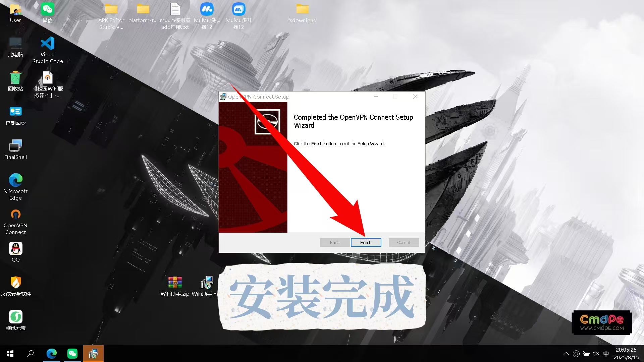This screenshot has width=644, height=362.
Task: Open taskbar search magnifier
Action: 30,354
